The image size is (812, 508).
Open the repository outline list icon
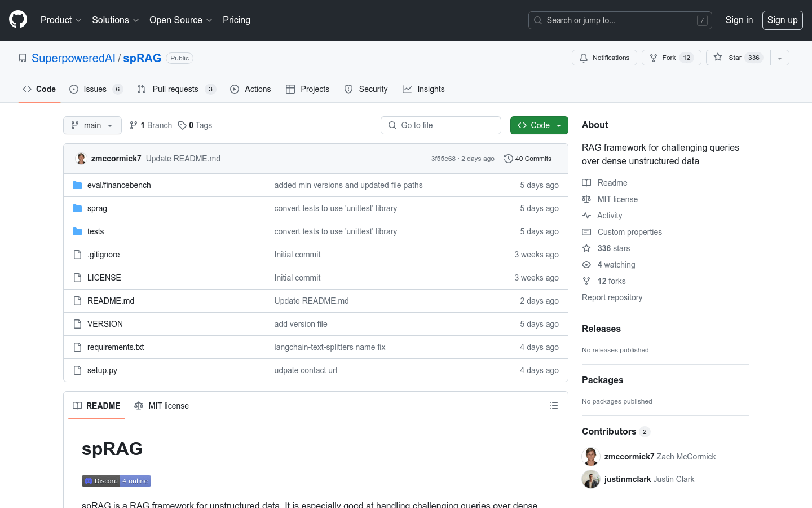coord(554,405)
